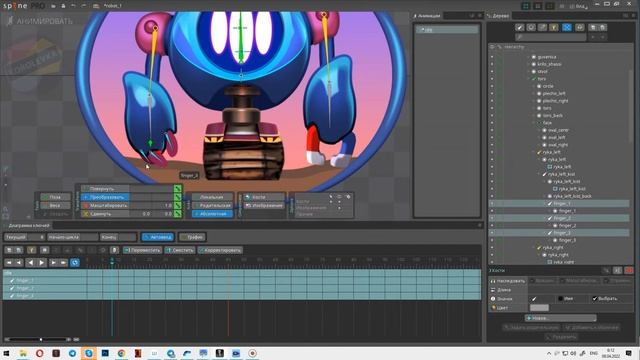
Task: Toggle visibility dot for ryka_right bone row
Action: pos(492,247)
